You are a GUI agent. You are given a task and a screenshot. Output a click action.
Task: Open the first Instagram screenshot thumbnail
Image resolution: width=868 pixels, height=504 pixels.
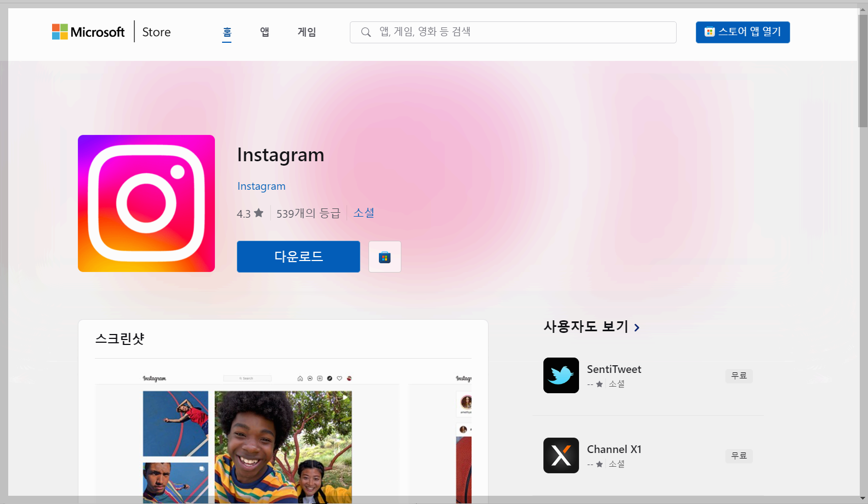click(247, 438)
